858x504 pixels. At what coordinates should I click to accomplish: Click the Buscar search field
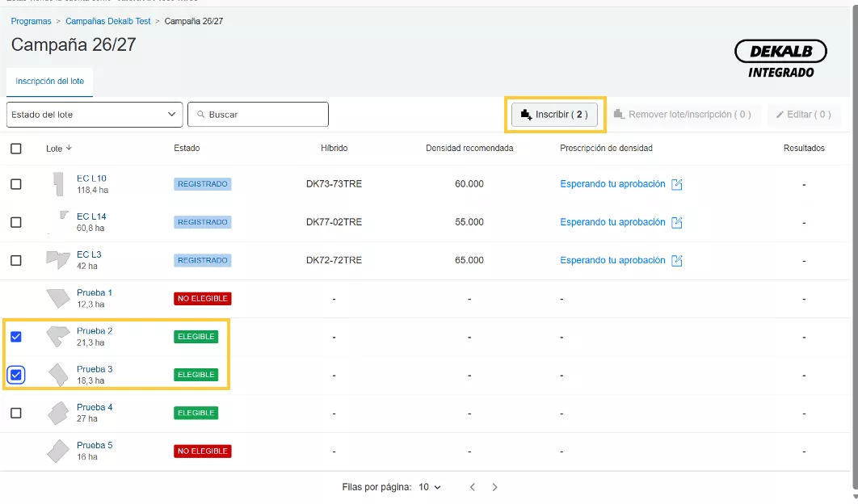pos(259,115)
